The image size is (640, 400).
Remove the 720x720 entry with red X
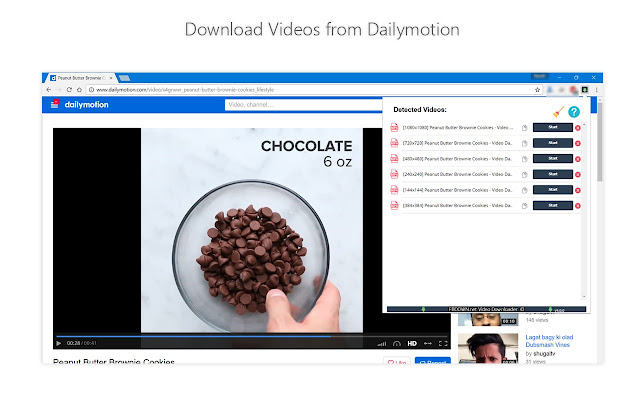578,143
